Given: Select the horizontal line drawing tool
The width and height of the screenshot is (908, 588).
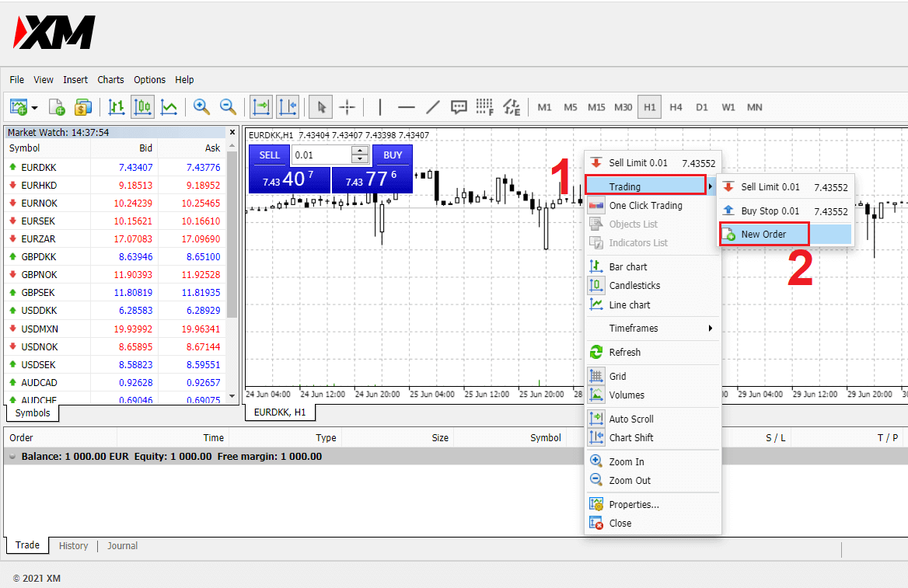Looking at the screenshot, I should coord(407,107).
